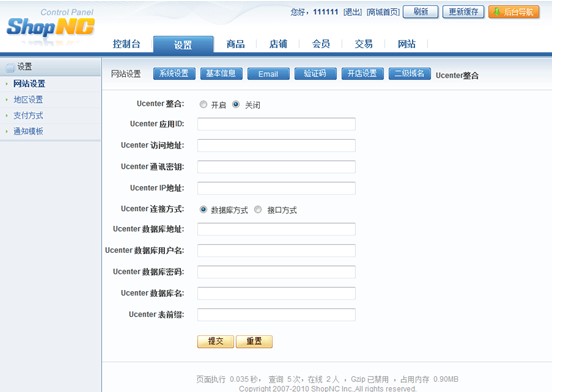Screen dimensions: 567x392
Task: Focus the Ucenter IP地址 field
Action: pos(276,188)
